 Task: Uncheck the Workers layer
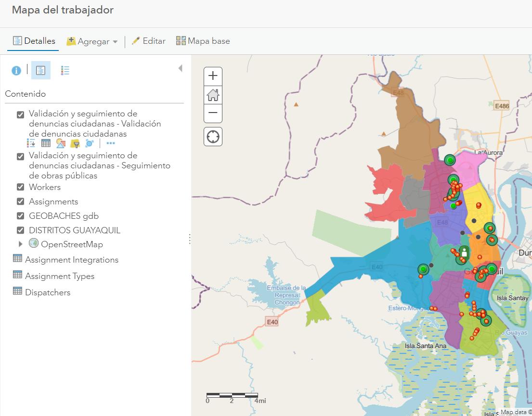tap(20, 187)
